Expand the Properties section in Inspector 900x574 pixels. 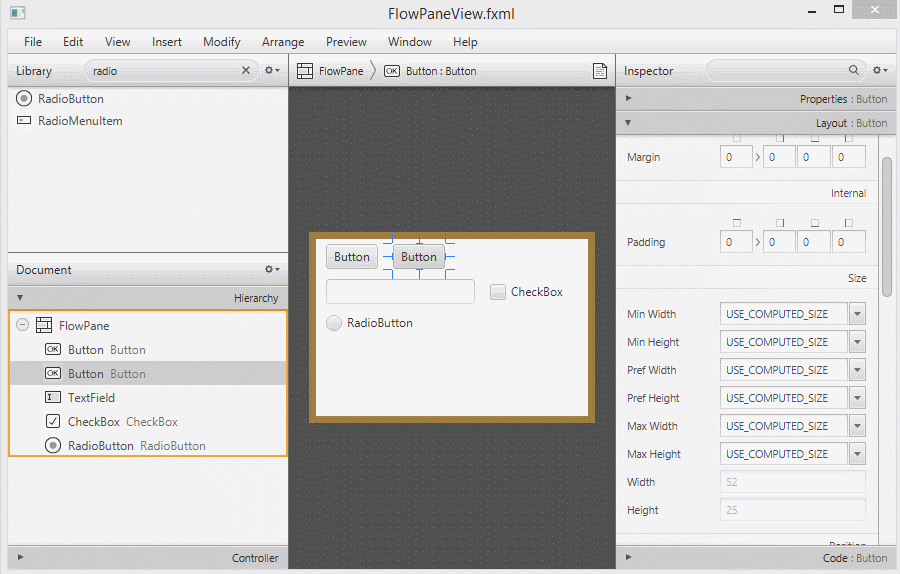coord(628,99)
